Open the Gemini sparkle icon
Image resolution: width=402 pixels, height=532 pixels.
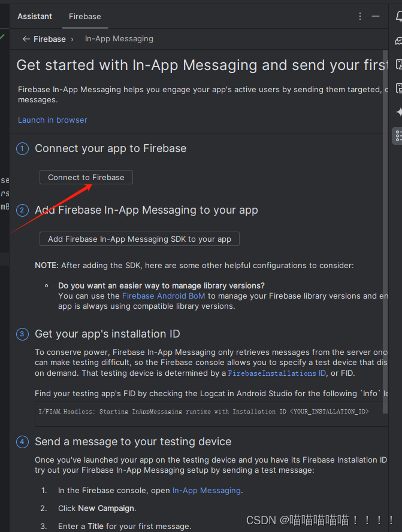[x=400, y=112]
